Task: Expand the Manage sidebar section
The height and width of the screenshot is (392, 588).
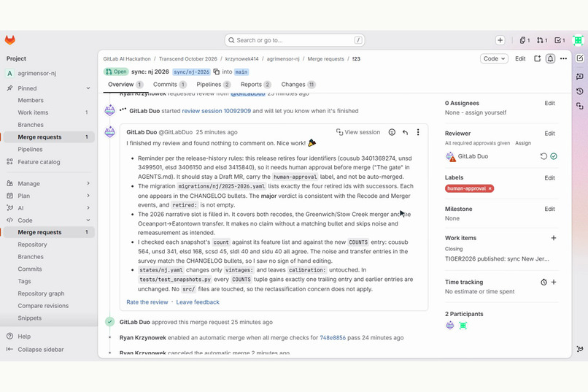Action: tap(47, 183)
